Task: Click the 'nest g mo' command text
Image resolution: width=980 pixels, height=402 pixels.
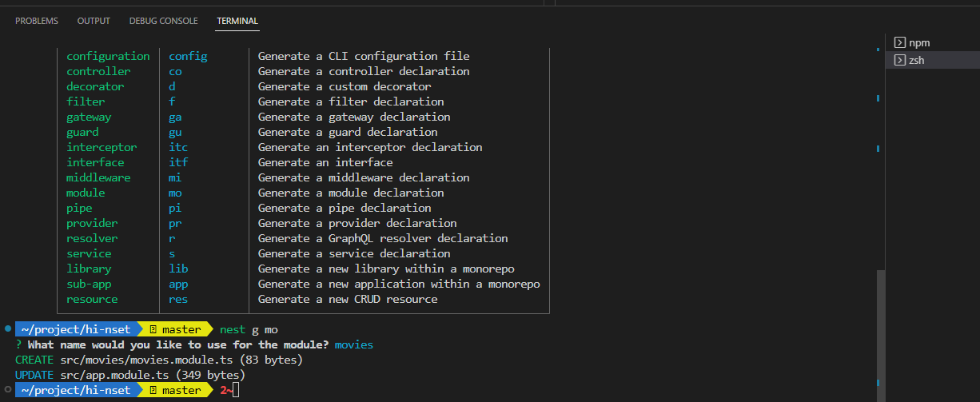Action: tap(249, 329)
